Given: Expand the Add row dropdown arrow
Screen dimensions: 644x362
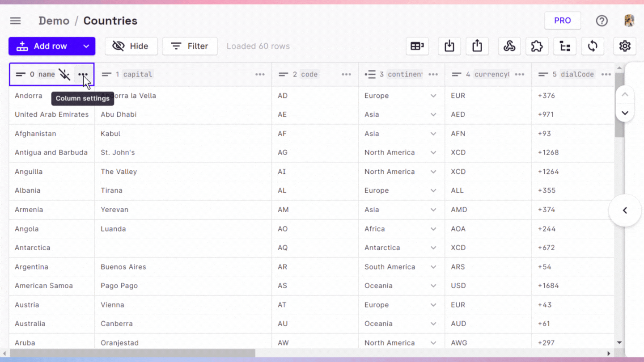Looking at the screenshot, I should pyautogui.click(x=86, y=46).
